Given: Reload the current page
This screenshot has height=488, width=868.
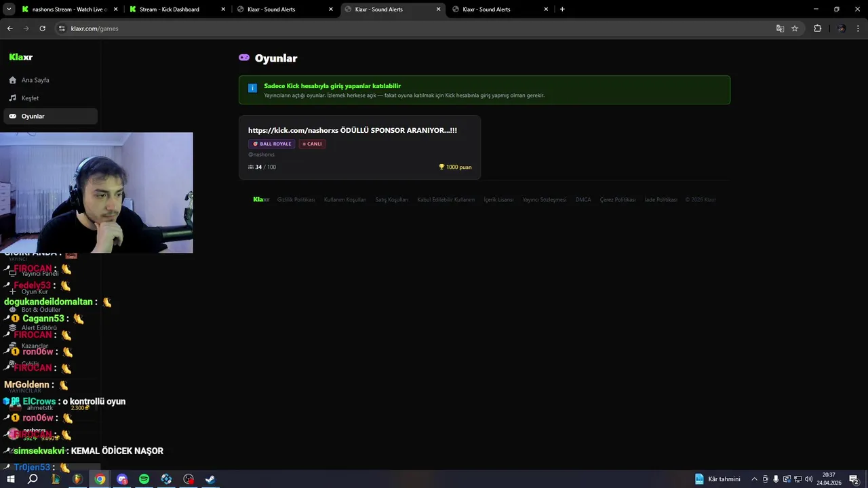Looking at the screenshot, I should [x=42, y=28].
